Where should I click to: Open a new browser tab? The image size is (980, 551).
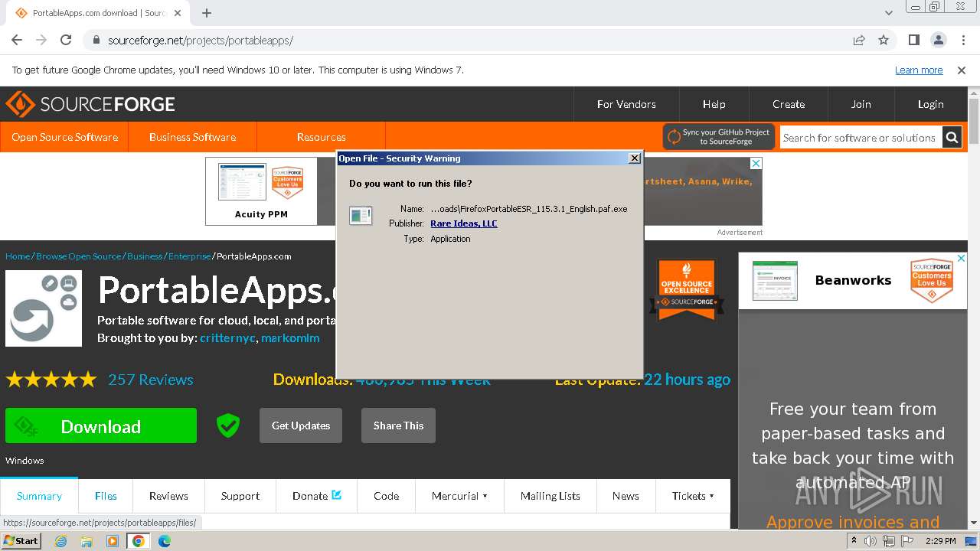coord(207,13)
